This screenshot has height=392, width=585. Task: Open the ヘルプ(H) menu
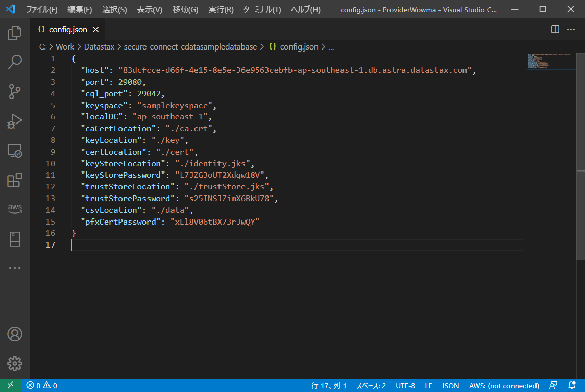pos(306,9)
